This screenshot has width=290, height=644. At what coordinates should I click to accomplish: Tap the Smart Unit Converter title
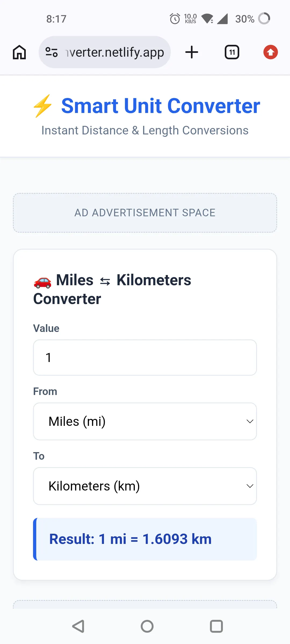pos(161,106)
